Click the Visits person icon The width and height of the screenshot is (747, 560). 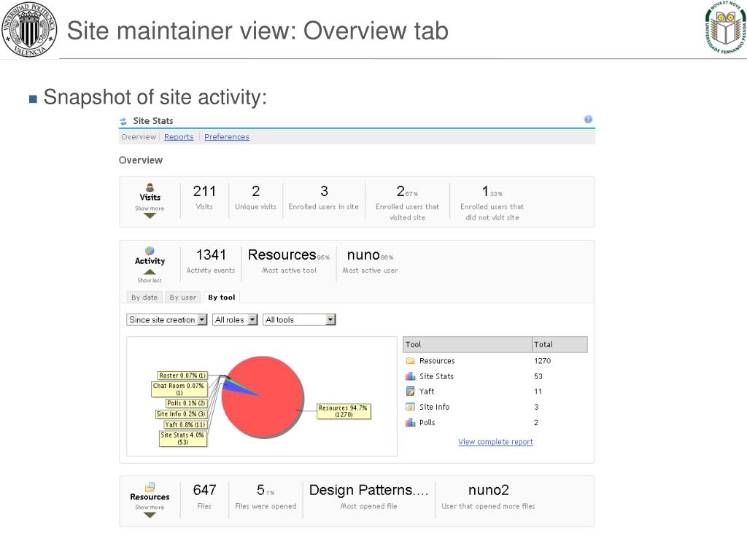tap(150, 187)
